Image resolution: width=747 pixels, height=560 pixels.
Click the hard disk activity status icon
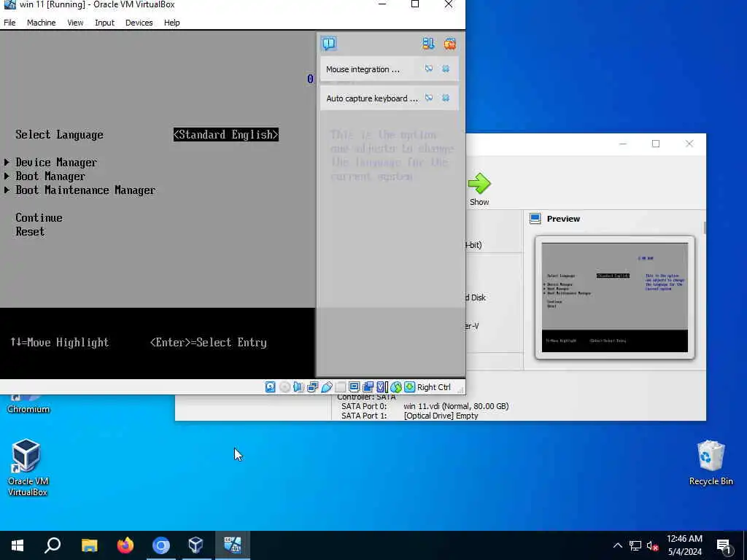(270, 387)
